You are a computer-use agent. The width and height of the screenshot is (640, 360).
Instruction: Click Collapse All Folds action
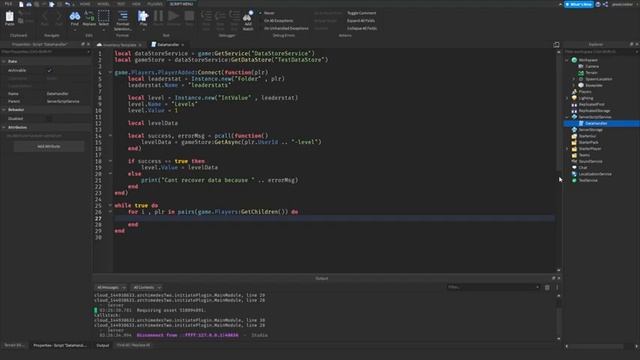click(362, 28)
